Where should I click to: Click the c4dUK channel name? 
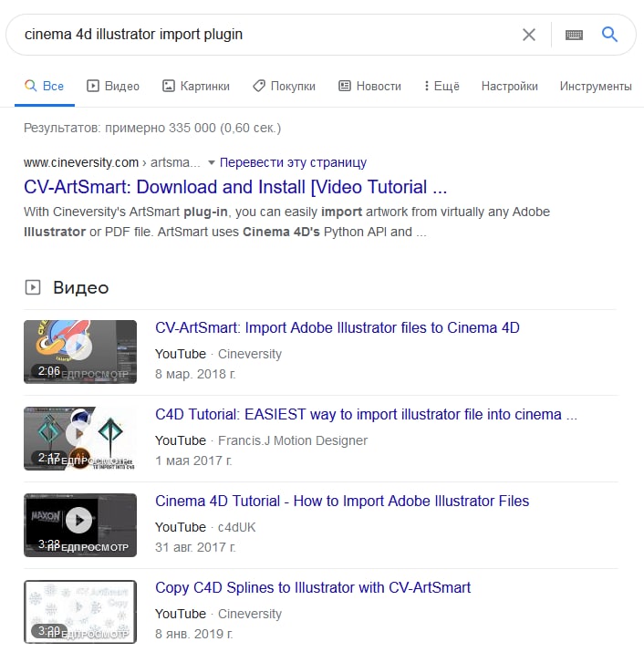click(x=237, y=527)
